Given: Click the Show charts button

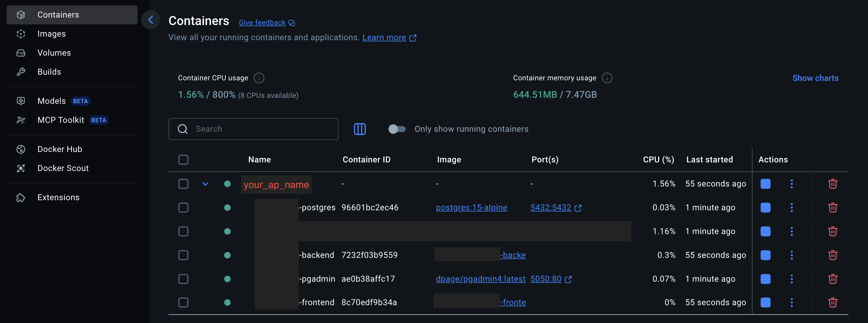Looking at the screenshot, I should point(815,78).
